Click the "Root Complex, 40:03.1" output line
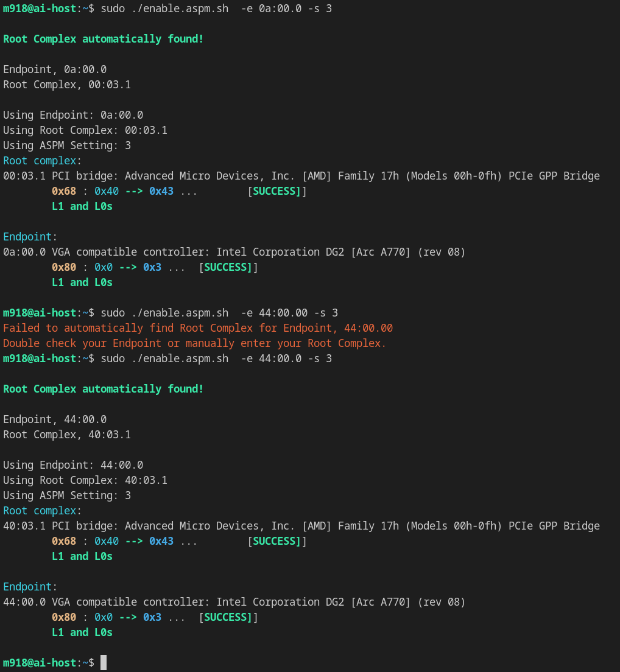 (67, 435)
